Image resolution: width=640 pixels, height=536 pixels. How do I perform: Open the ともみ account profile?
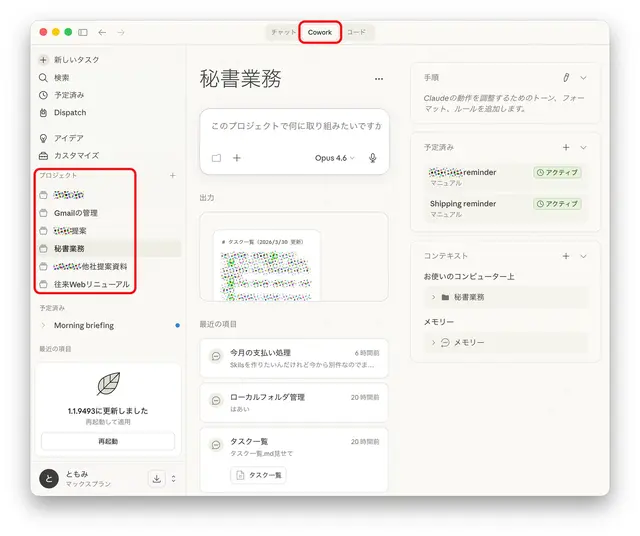coord(76,478)
